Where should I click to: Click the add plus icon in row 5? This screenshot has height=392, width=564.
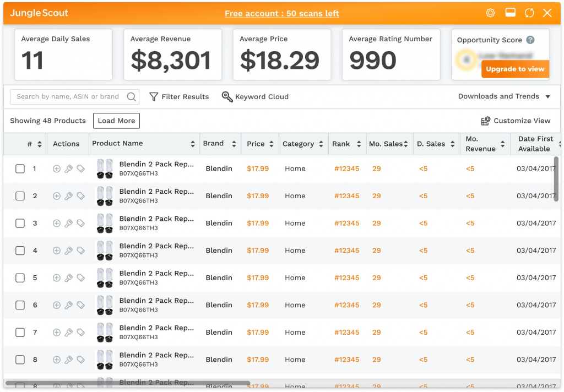(x=57, y=278)
